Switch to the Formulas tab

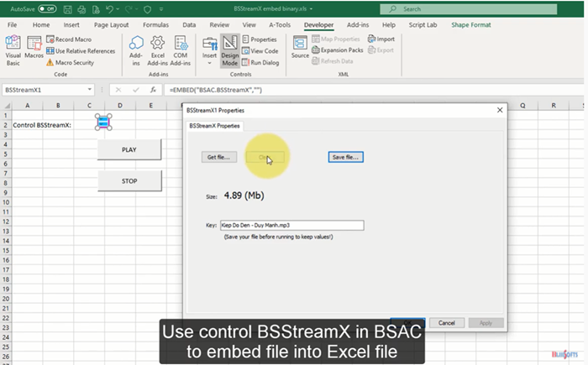point(155,24)
